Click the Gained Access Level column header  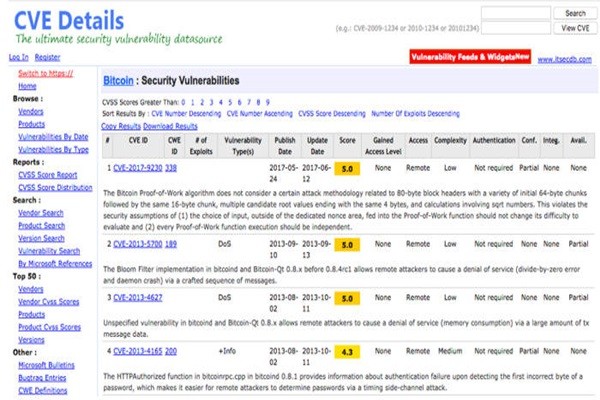point(383,146)
